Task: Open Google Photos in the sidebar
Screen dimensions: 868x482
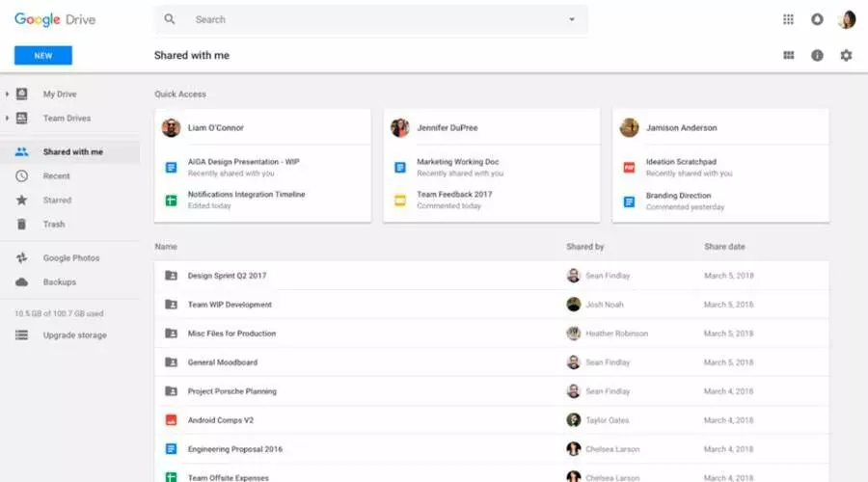Action: (71, 258)
